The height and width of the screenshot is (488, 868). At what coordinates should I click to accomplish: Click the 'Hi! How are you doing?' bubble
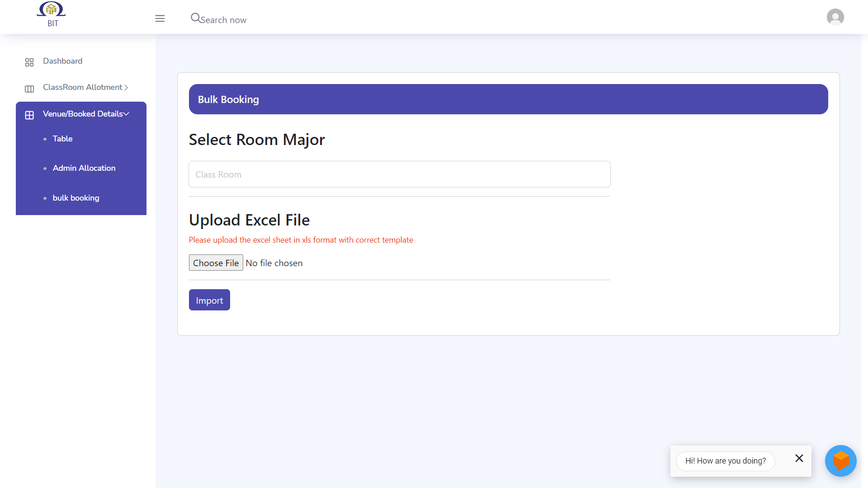pyautogui.click(x=725, y=461)
